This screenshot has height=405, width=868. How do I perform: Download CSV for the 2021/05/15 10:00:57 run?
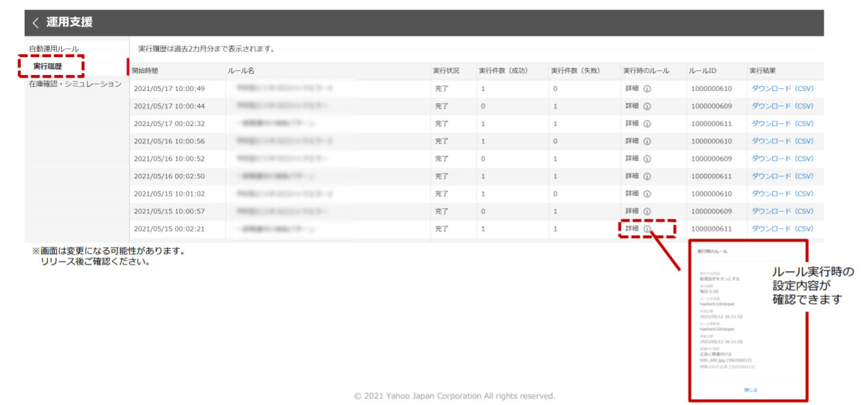[781, 211]
